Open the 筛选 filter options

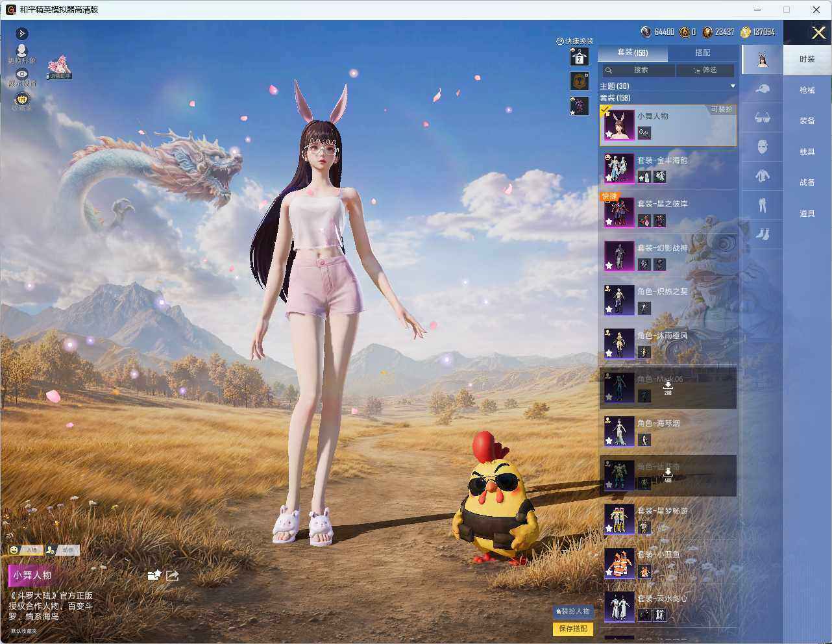[x=705, y=70]
